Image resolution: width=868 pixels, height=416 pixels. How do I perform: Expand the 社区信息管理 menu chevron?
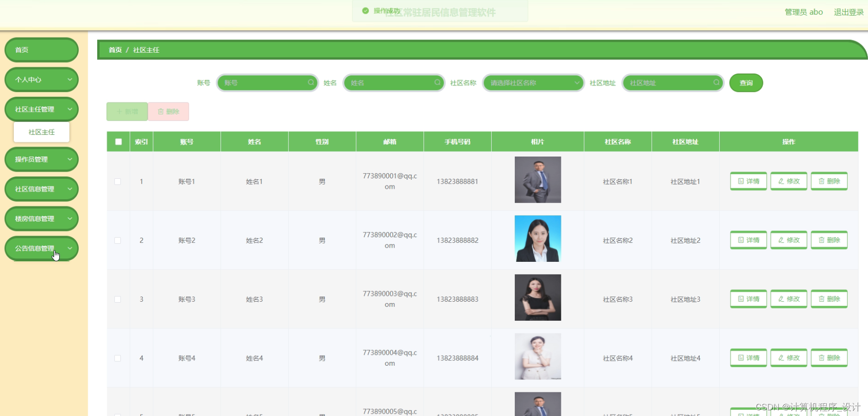[x=70, y=189]
